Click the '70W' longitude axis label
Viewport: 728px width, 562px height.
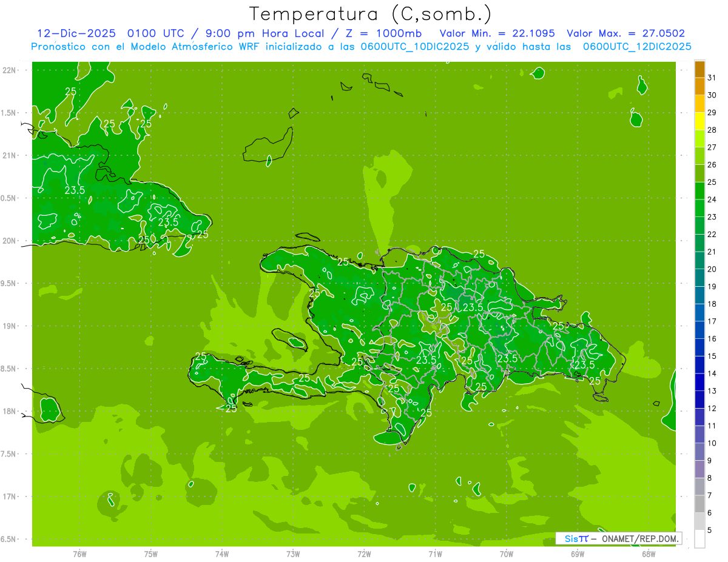pos(507,554)
